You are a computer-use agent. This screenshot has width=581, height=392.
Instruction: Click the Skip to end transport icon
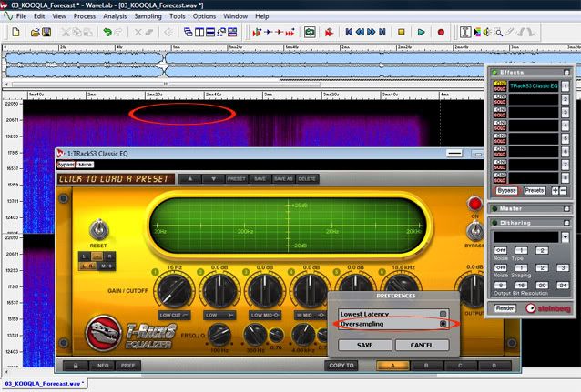tap(382, 32)
